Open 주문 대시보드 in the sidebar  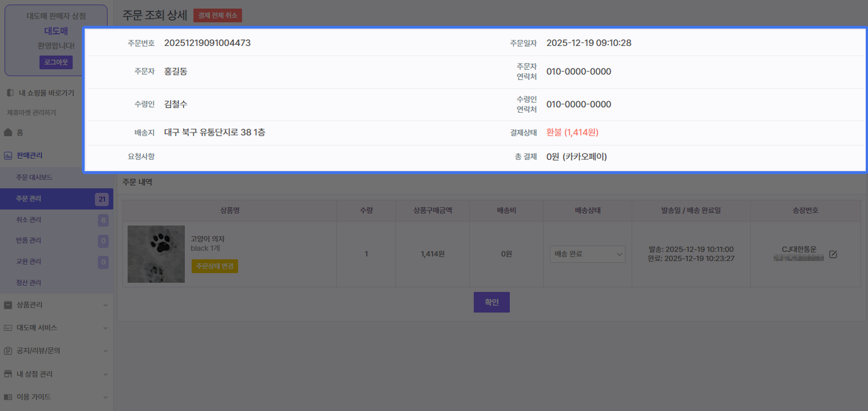point(34,177)
